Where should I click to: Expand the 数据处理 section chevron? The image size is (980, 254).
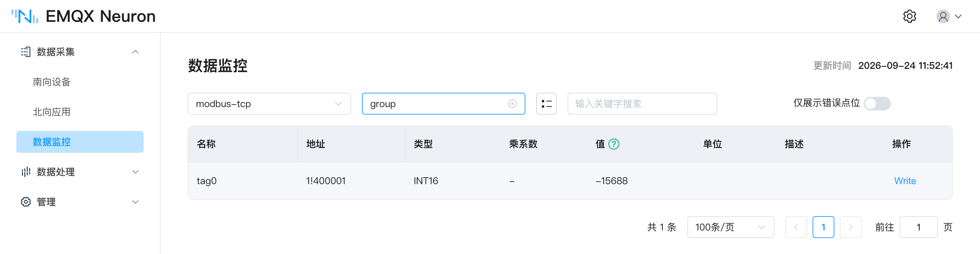tap(135, 172)
